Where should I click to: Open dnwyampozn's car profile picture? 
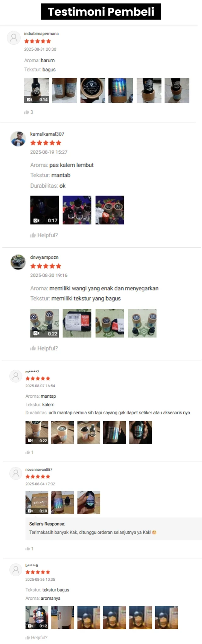(18, 262)
